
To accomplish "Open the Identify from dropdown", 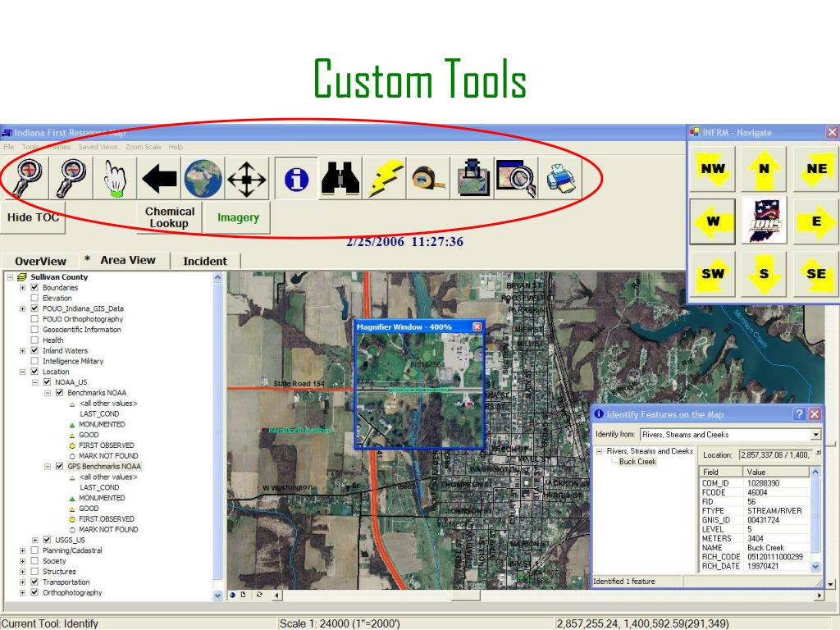I will (x=815, y=435).
